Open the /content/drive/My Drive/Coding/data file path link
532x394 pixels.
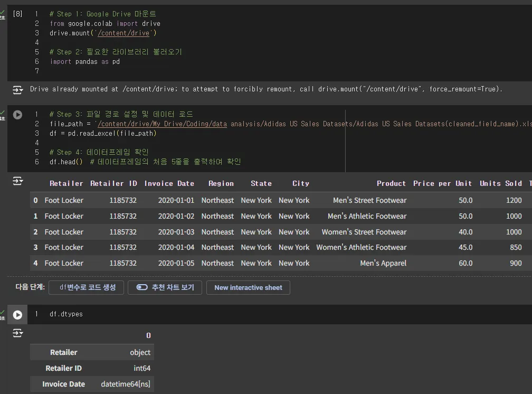(x=163, y=124)
